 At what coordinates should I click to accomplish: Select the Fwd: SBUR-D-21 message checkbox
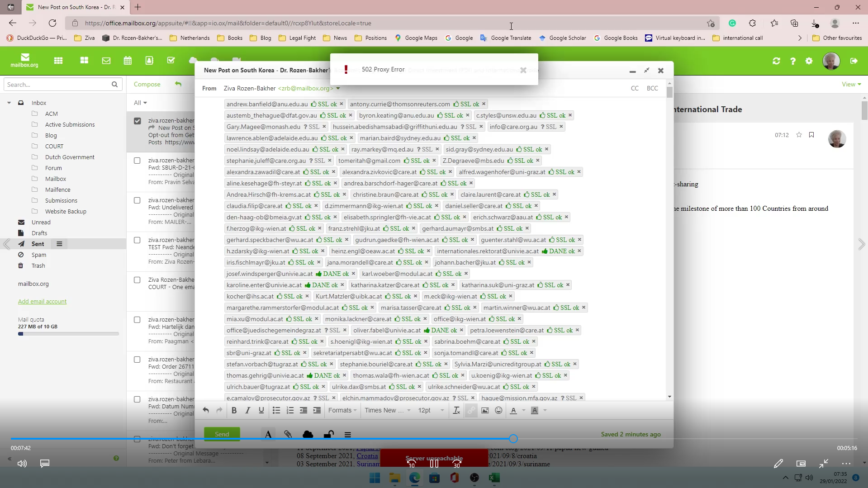[137, 161]
